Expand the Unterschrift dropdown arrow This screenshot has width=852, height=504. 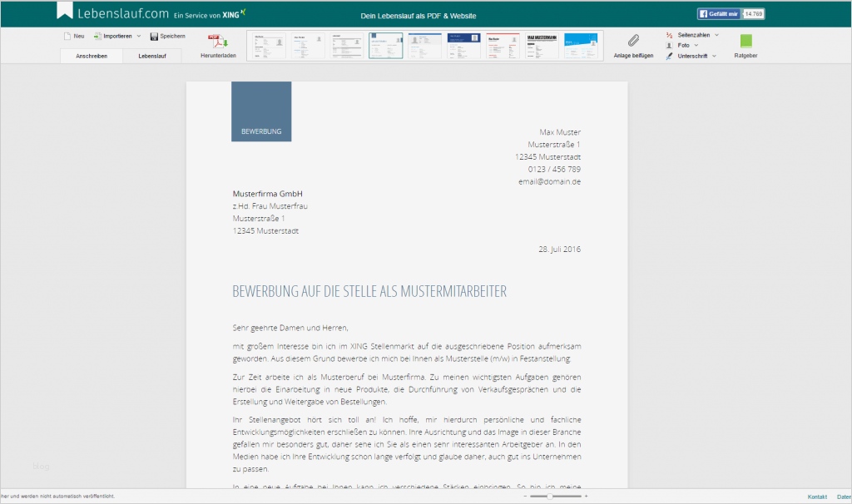point(715,55)
